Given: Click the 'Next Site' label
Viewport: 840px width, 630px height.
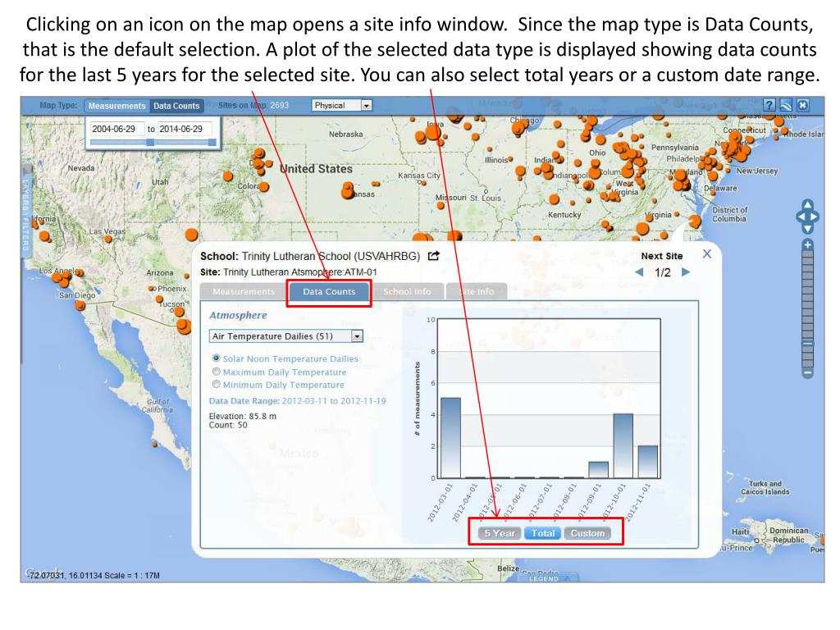Looking at the screenshot, I should (662, 256).
